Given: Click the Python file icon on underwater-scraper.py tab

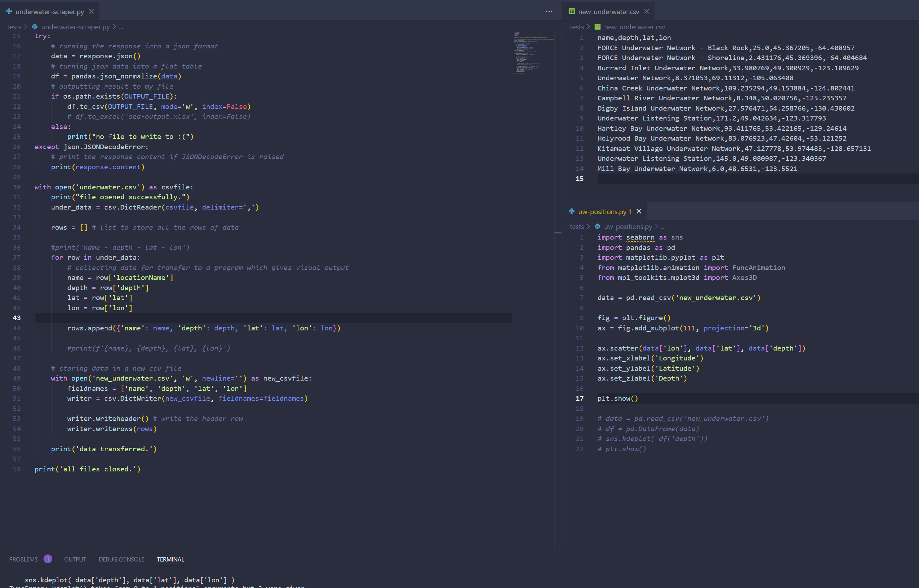Looking at the screenshot, I should click(x=9, y=11).
